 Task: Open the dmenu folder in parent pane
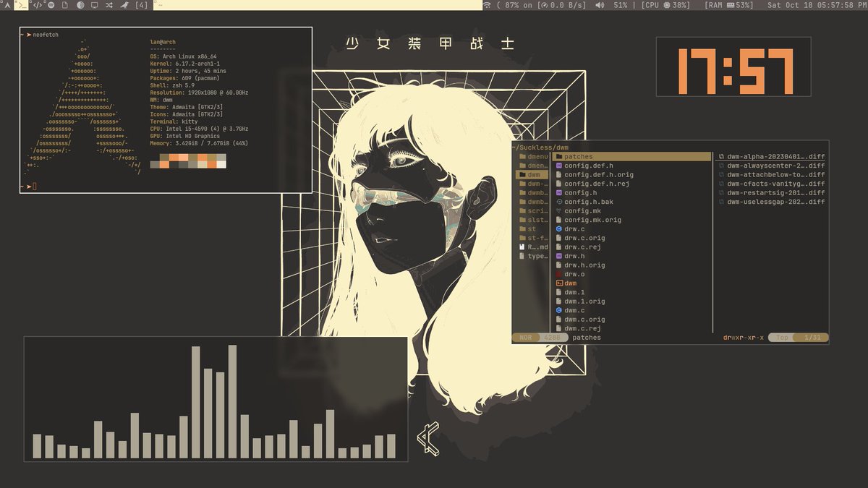click(533, 157)
